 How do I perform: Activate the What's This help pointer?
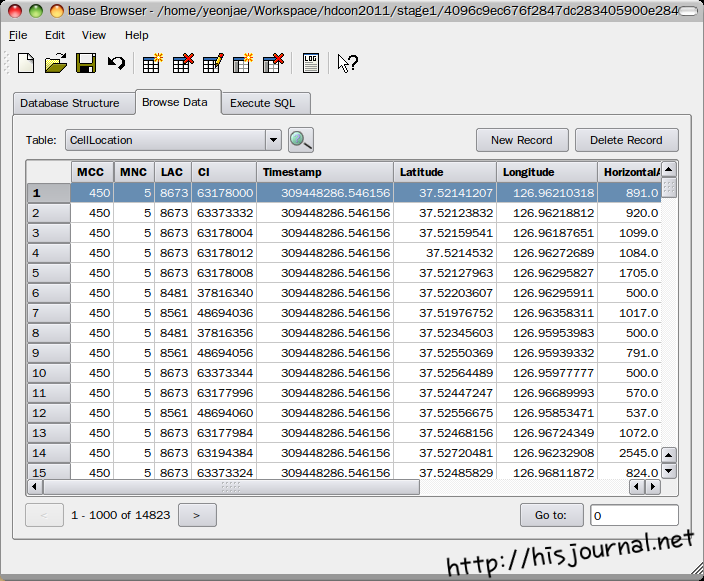point(348,63)
